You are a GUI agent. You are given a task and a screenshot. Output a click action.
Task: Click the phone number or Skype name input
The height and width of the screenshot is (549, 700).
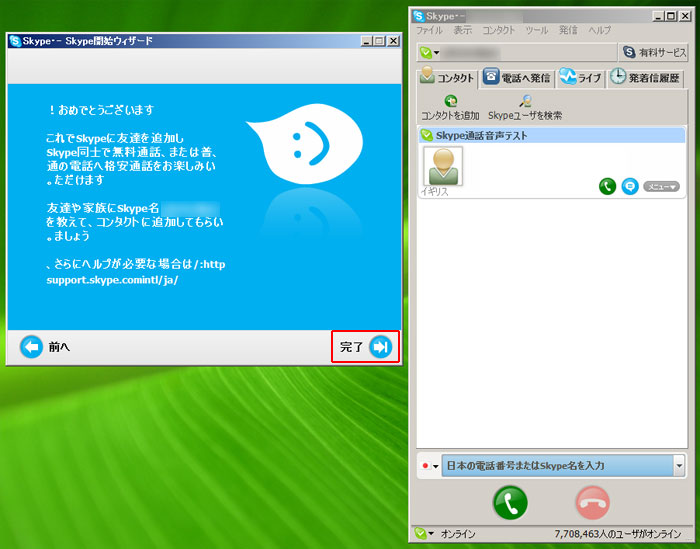click(x=557, y=466)
